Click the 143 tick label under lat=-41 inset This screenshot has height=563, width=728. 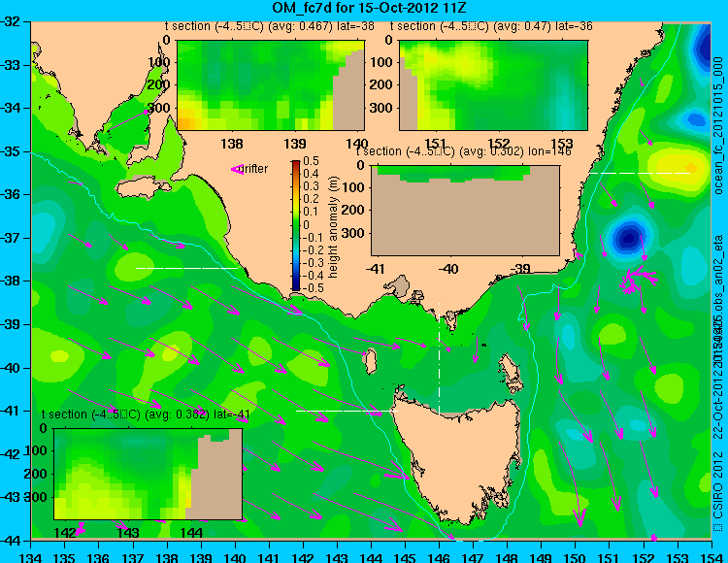(x=128, y=533)
